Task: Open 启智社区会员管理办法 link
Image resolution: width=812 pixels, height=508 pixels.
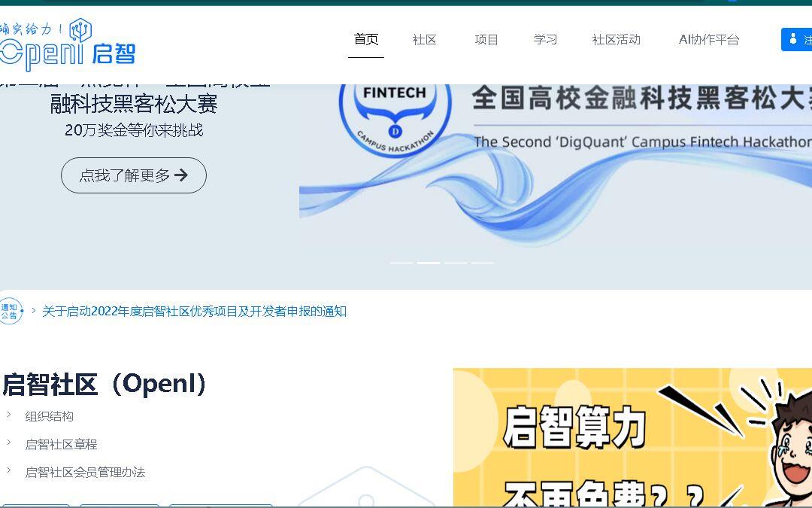Action: pos(85,472)
